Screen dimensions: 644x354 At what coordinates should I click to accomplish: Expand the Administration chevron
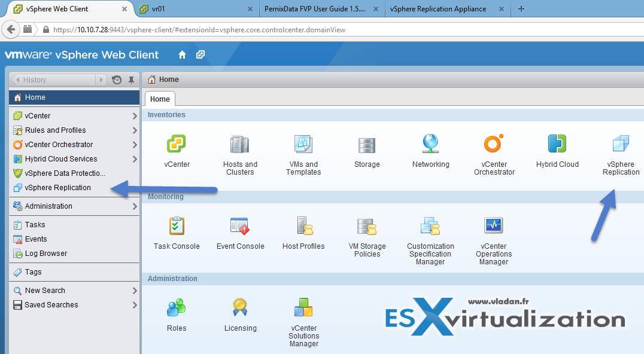pyautogui.click(x=135, y=206)
